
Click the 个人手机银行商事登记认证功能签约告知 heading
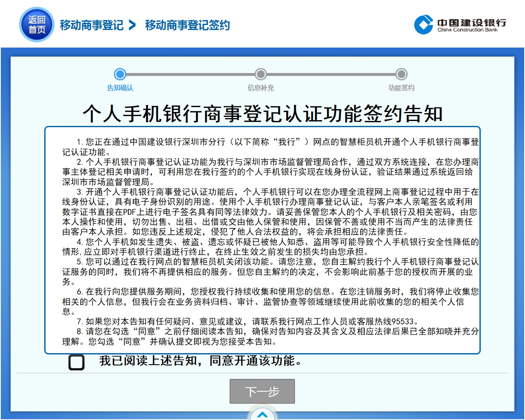coord(262,114)
